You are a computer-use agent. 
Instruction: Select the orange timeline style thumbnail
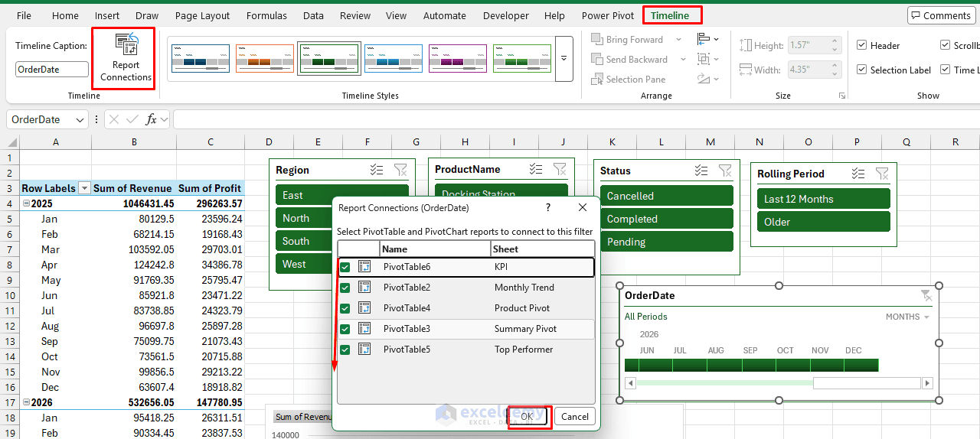pyautogui.click(x=265, y=58)
